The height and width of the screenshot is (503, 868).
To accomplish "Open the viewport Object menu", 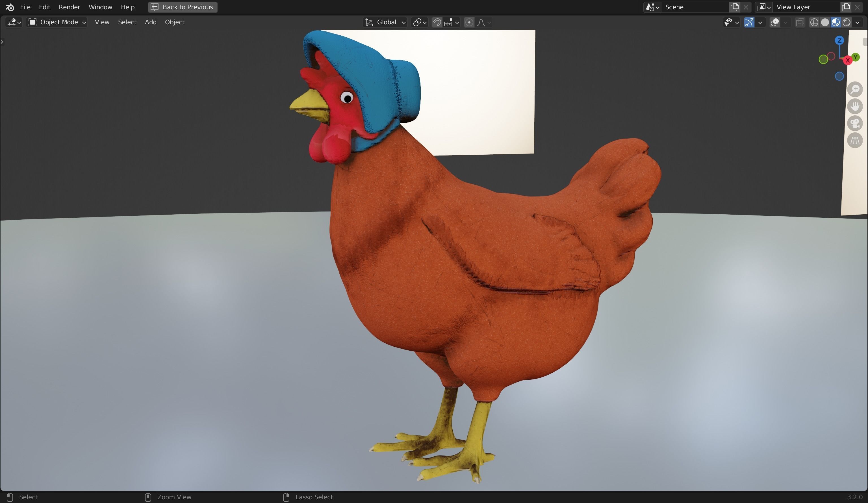I will 175,22.
